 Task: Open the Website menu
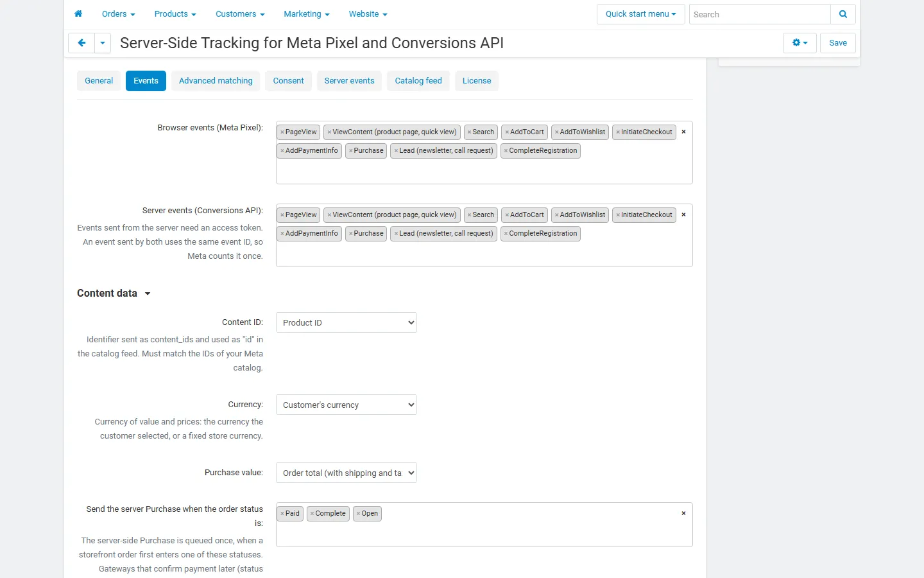click(368, 14)
